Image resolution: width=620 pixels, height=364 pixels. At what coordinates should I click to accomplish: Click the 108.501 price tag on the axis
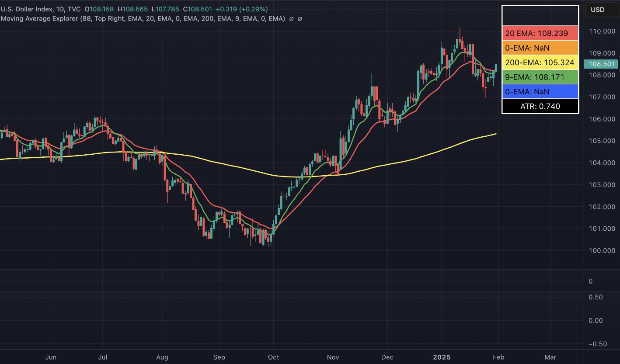click(x=602, y=64)
